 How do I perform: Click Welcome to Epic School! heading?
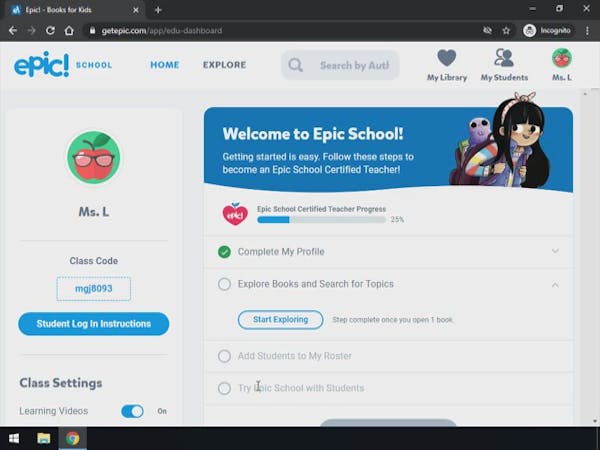tap(313, 134)
